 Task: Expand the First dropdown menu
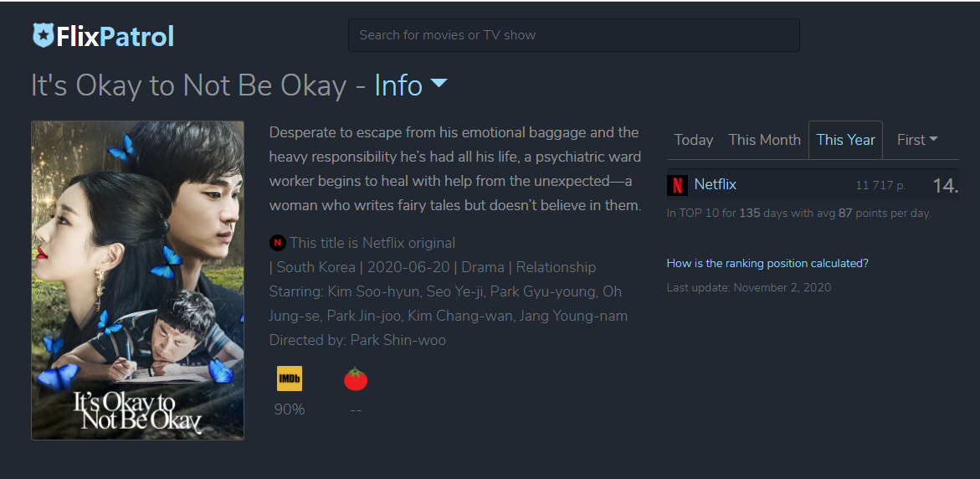pos(917,140)
